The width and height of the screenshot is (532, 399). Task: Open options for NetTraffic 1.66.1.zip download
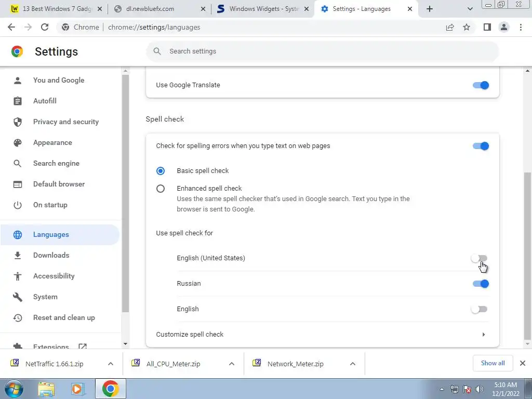tap(111, 364)
